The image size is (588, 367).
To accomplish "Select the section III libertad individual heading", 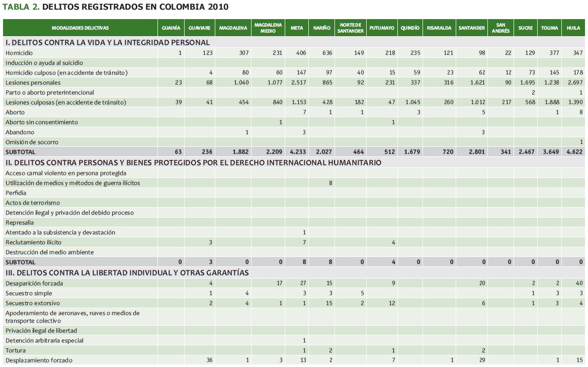I will click(x=127, y=272).
